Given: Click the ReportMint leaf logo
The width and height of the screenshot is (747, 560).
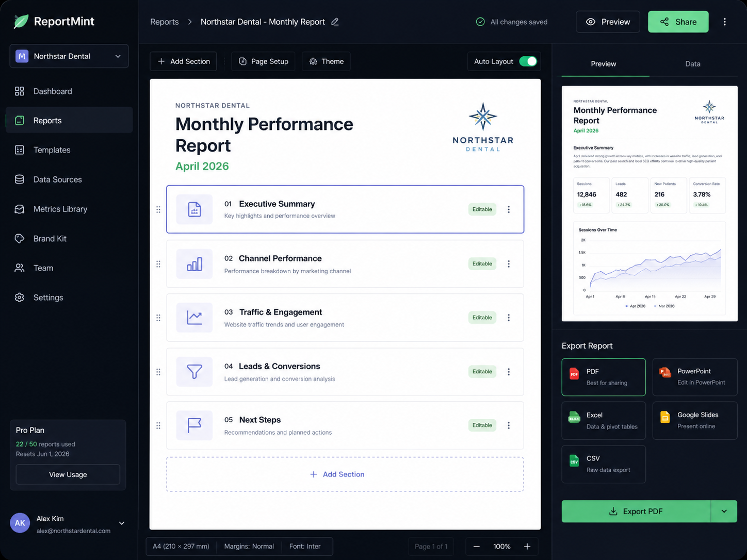Looking at the screenshot, I should (x=21, y=22).
